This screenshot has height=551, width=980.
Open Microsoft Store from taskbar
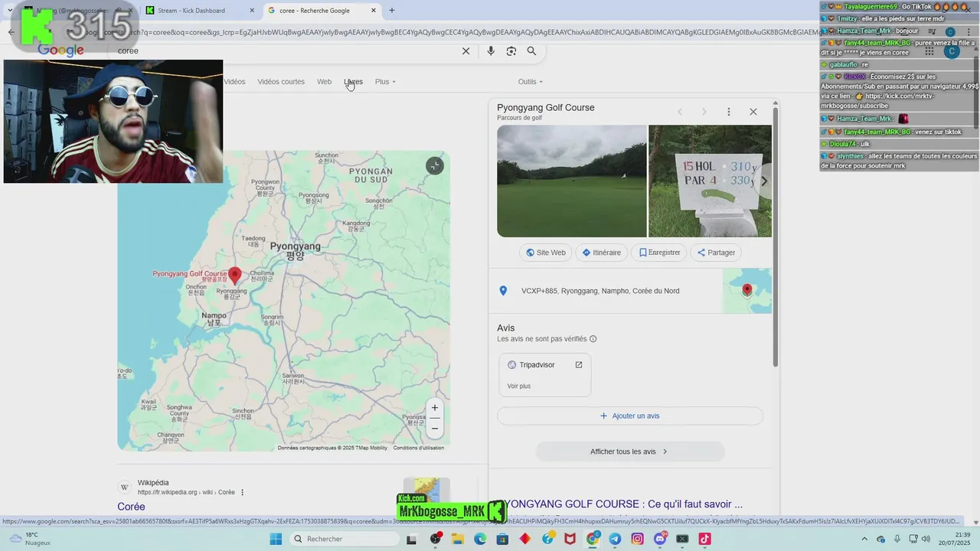502,539
